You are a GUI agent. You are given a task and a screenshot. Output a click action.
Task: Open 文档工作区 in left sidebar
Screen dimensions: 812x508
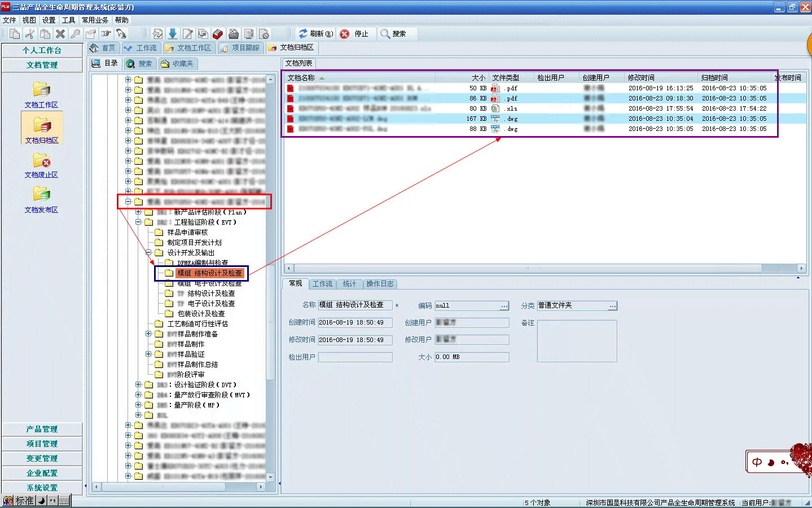tap(41, 94)
